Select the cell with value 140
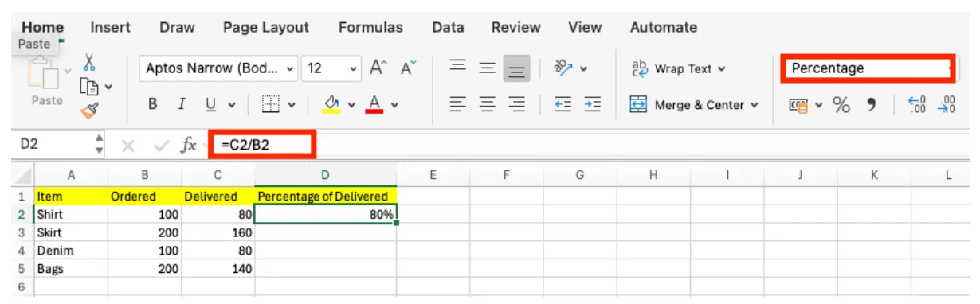This screenshot has height=304, width=980. click(x=218, y=269)
